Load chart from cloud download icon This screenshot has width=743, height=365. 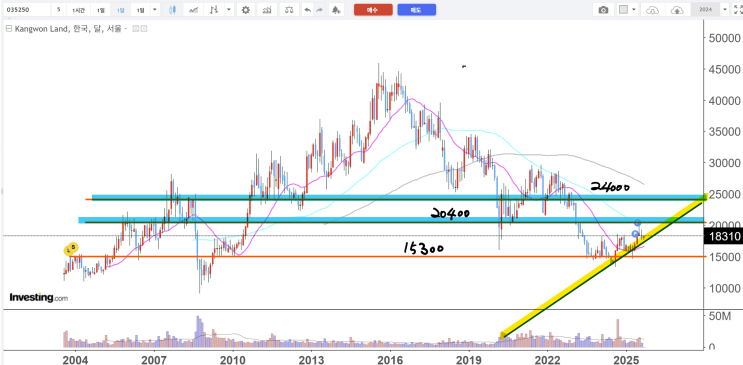click(652, 9)
